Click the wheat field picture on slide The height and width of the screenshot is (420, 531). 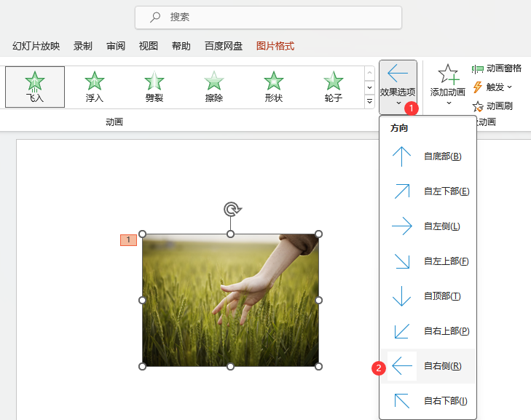[230, 300]
